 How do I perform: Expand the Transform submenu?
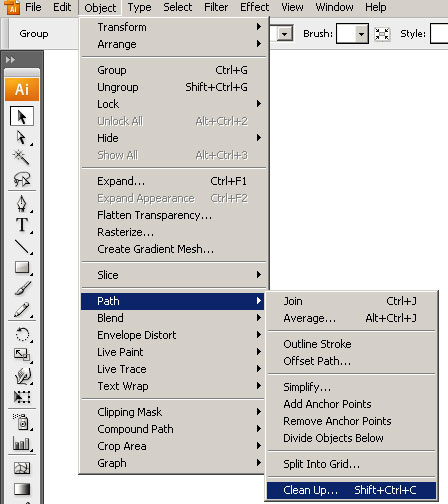(173, 27)
